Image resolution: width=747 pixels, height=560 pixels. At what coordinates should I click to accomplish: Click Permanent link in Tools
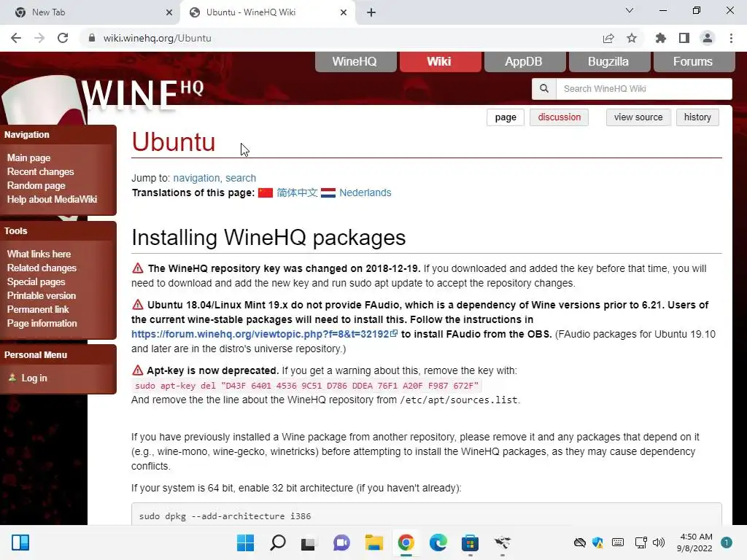(38, 309)
